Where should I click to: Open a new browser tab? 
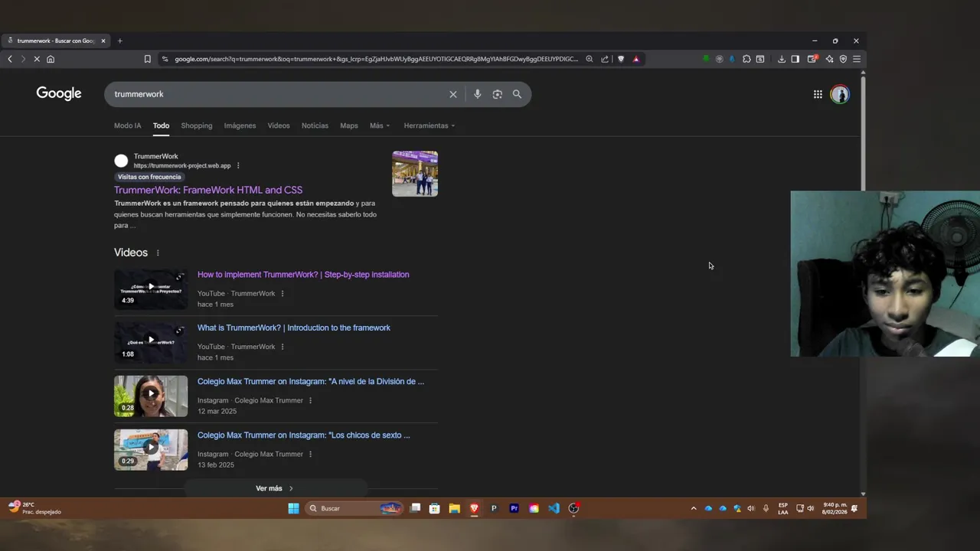pyautogui.click(x=119, y=41)
